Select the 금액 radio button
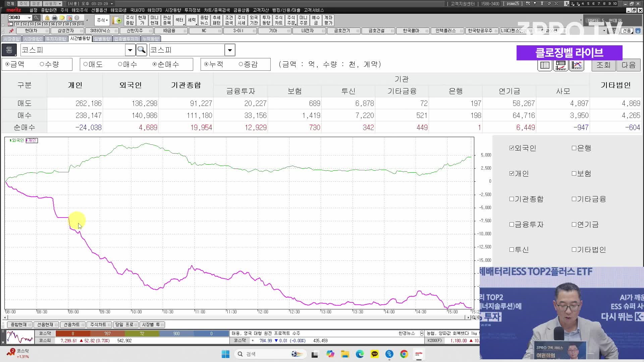 click(x=7, y=64)
